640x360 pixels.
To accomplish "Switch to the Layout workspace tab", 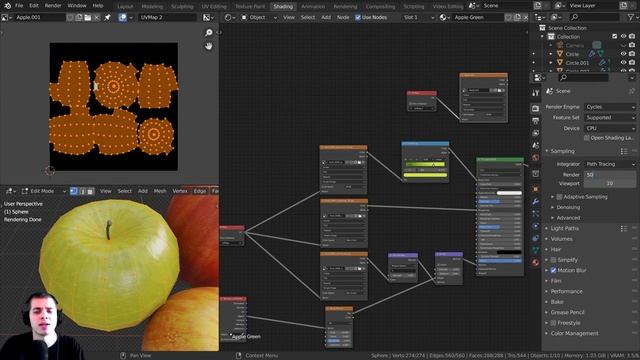I will [125, 7].
